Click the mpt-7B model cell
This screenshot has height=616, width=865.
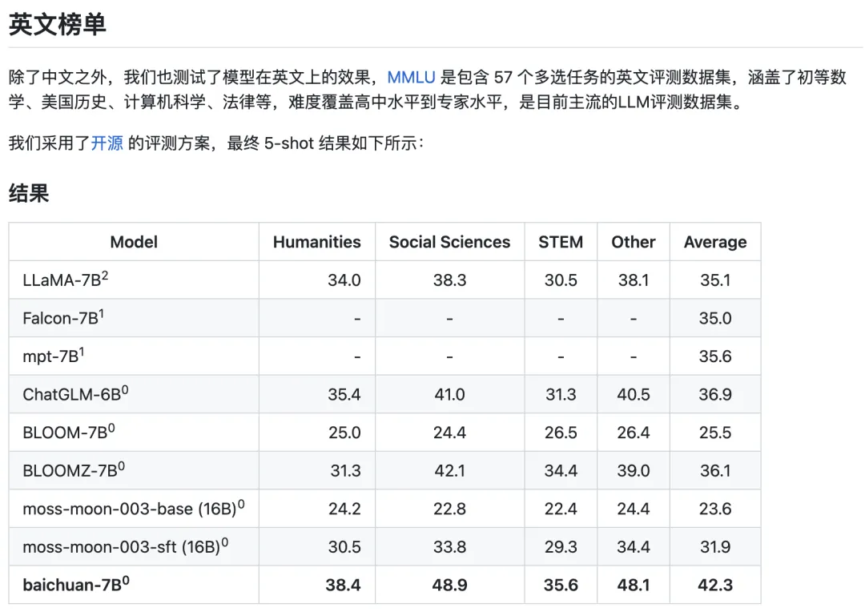[x=53, y=356]
